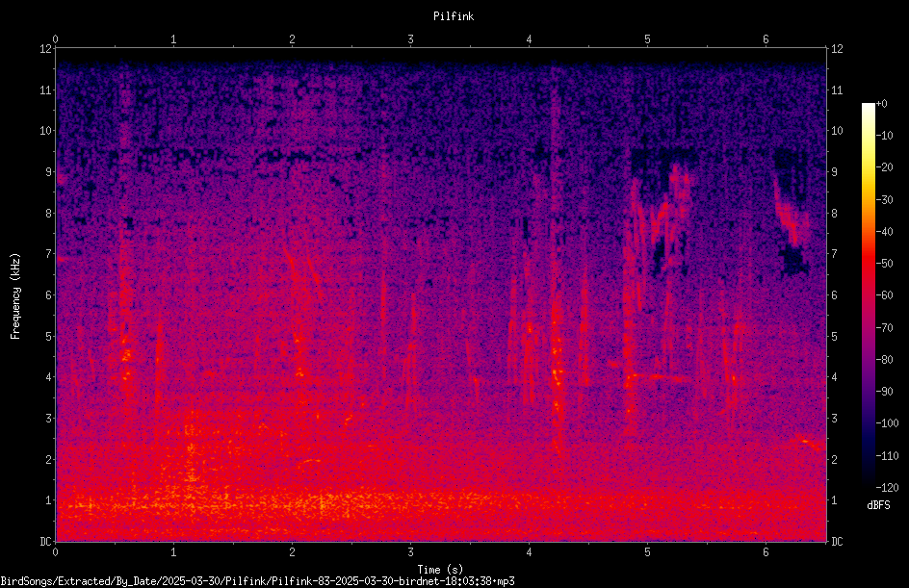The height and width of the screenshot is (588, 909).
Task: Click the '12' label on the right frequency axis
Action: [x=837, y=49]
